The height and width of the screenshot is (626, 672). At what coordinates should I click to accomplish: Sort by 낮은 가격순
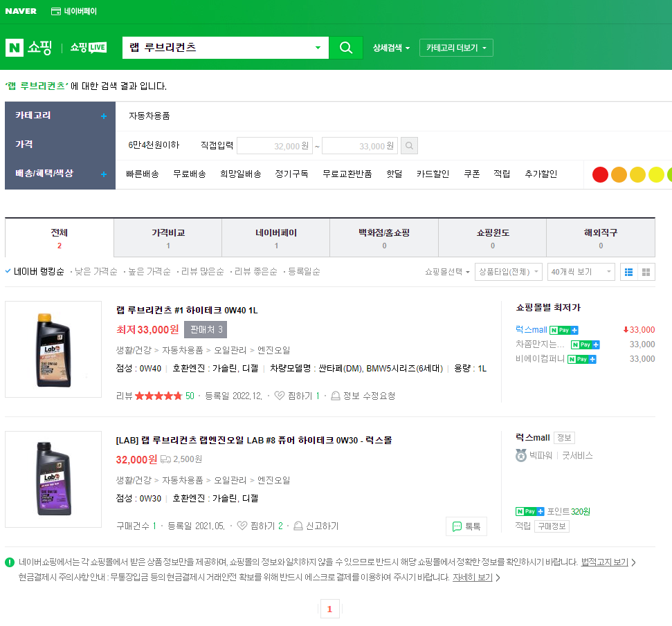point(96,272)
